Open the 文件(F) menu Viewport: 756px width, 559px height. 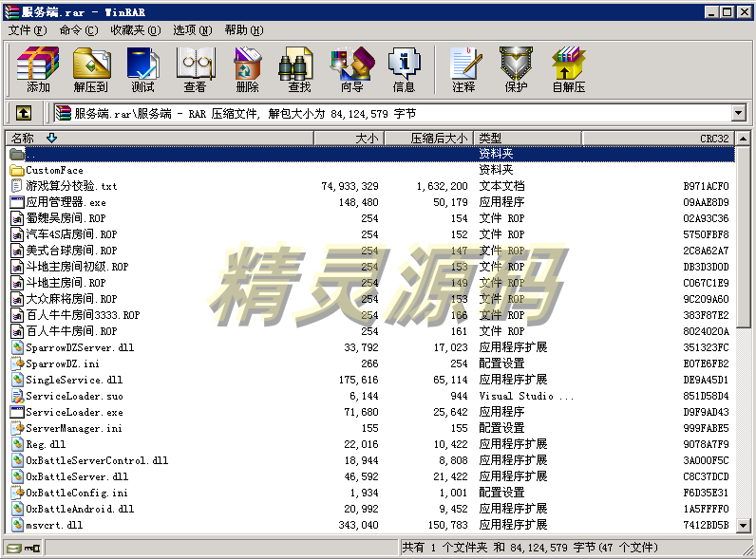pos(27,30)
